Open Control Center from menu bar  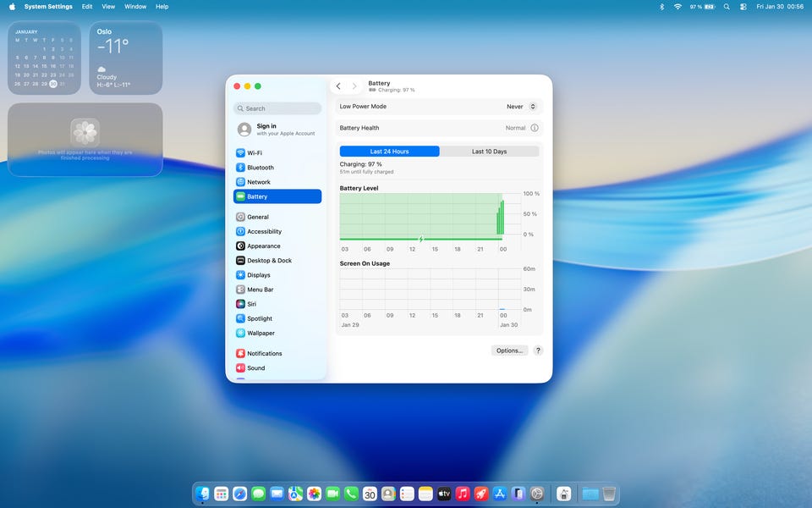pyautogui.click(x=743, y=6)
